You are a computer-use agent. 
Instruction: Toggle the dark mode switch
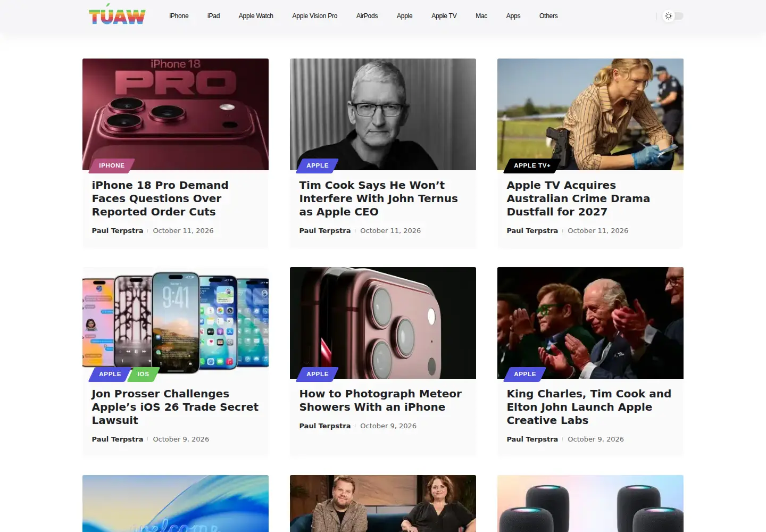pos(673,16)
